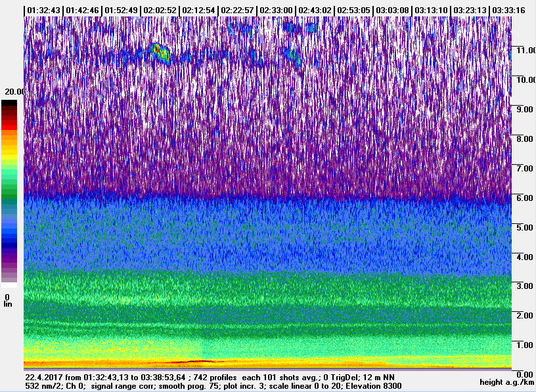Click the '12 m NN' footer text
The width and height of the screenshot is (536, 392).
pos(379,378)
